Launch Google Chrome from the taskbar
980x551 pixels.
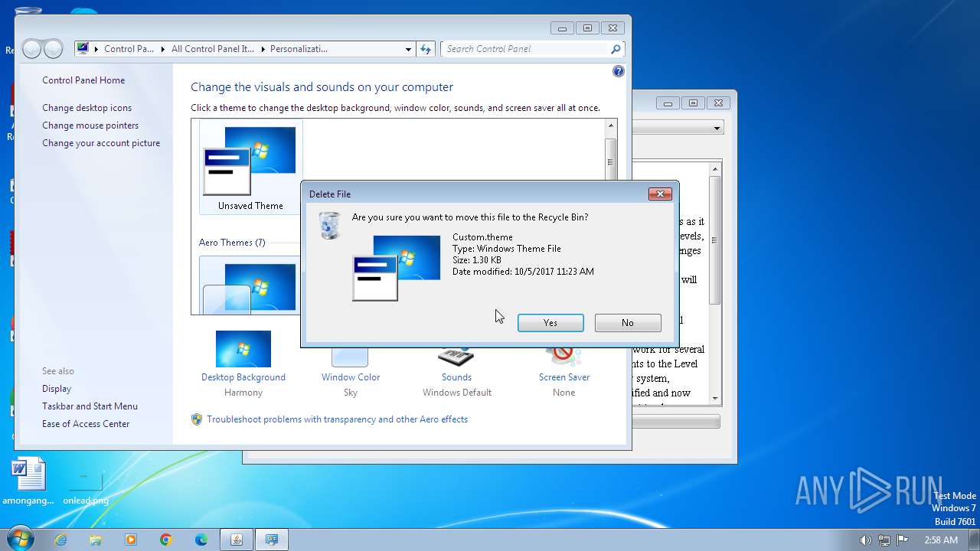(166, 540)
